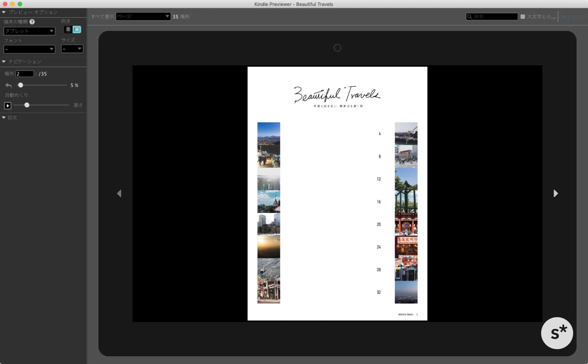Image resolution: width=588 pixels, height=364 pixels.
Task: Collapse the プレビュー オプション section
Action: pos(4,12)
